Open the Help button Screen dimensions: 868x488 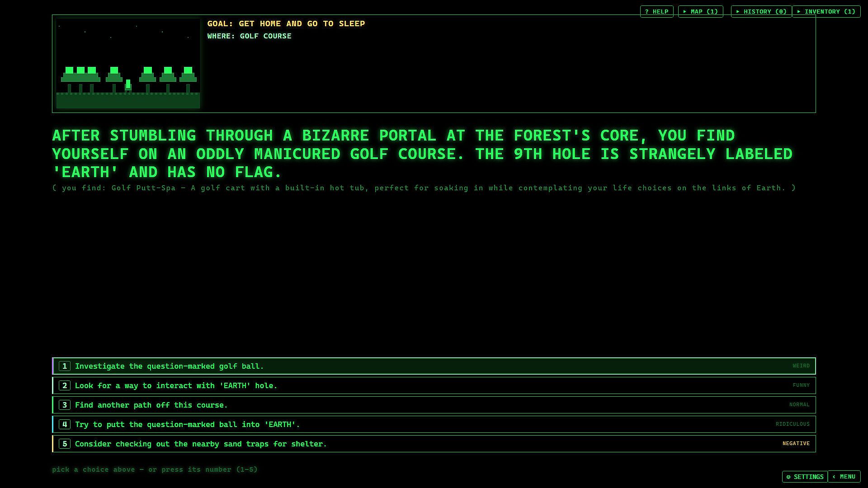coord(656,11)
